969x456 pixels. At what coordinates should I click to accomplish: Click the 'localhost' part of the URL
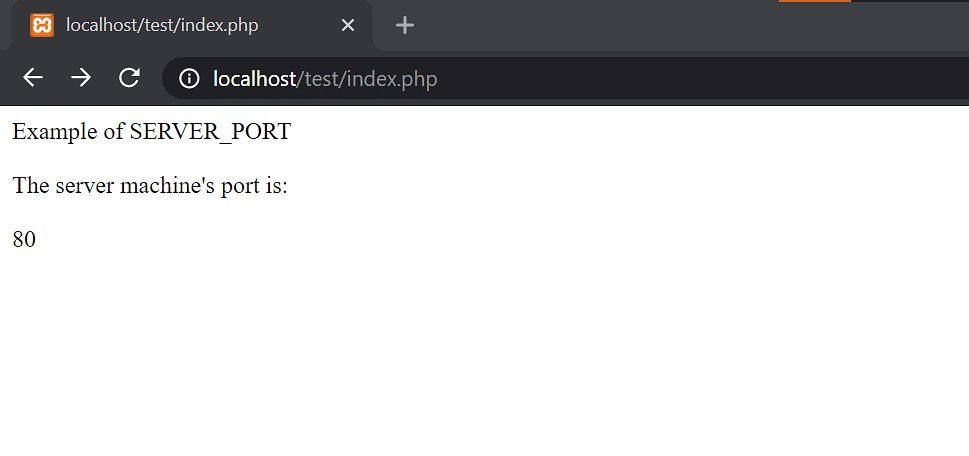click(255, 78)
